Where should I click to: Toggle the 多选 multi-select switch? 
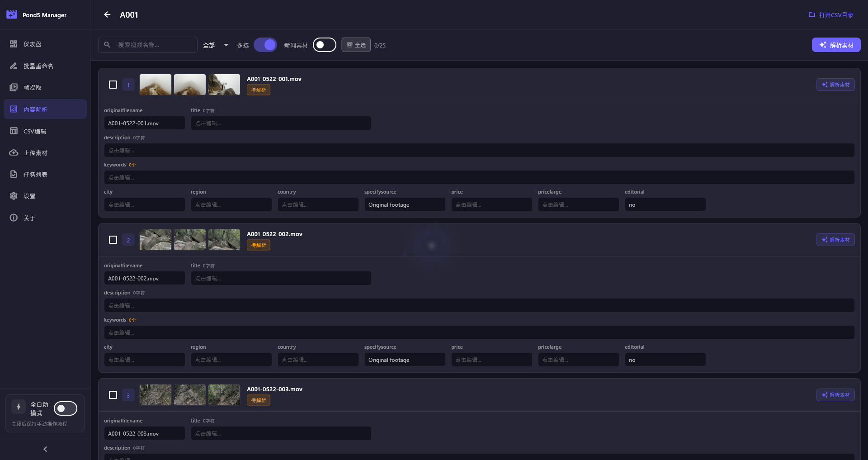pyautogui.click(x=265, y=45)
